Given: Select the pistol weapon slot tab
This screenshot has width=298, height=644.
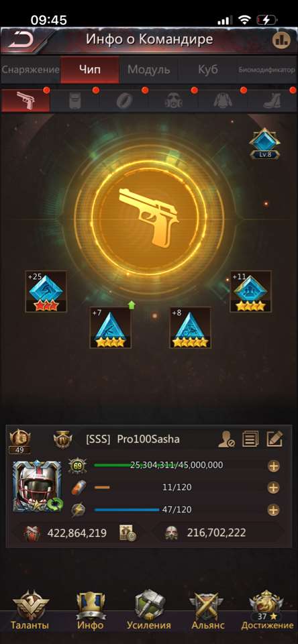Looking at the screenshot, I should point(26,101).
